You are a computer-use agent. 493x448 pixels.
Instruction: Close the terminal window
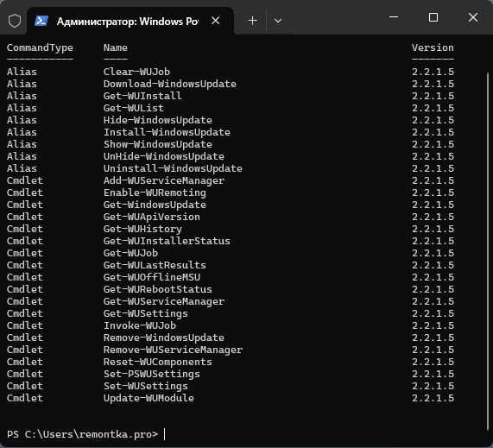point(473,17)
